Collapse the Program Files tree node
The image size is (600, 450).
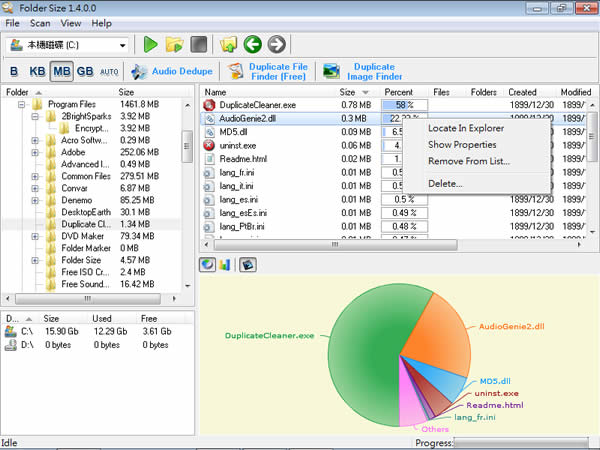[x=22, y=104]
